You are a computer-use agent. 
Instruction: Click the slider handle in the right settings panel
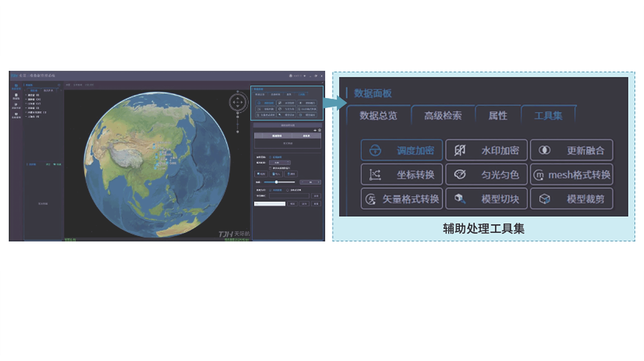[276, 182]
